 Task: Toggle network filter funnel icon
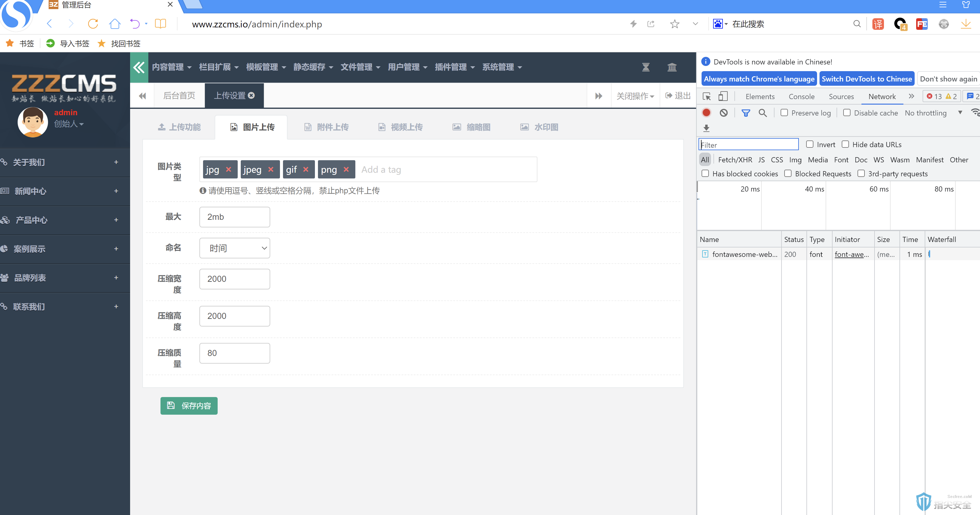point(746,113)
